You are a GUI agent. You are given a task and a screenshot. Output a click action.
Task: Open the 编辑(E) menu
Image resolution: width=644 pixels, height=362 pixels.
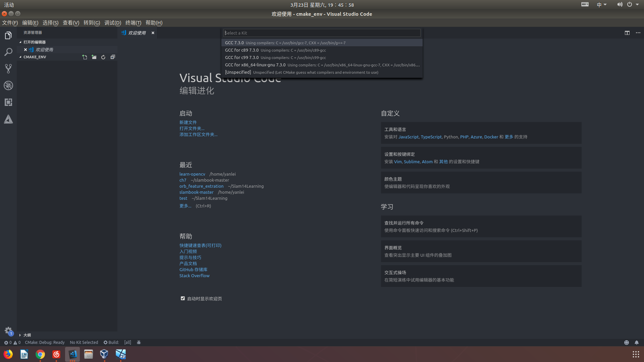point(30,23)
